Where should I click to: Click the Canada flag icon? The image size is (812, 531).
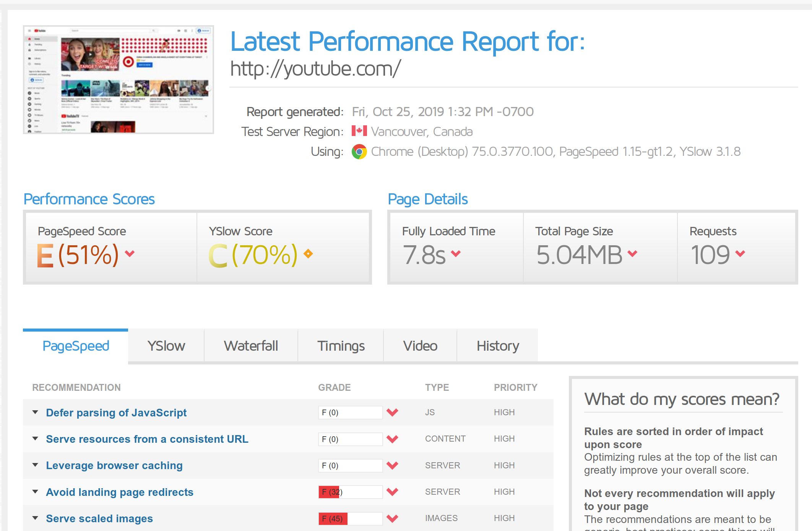click(x=359, y=131)
